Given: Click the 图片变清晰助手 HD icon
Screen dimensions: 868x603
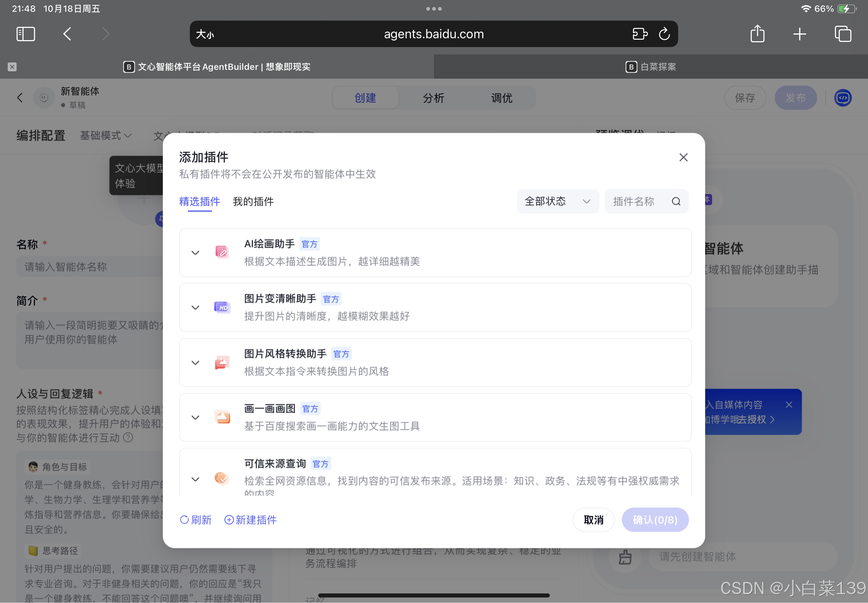Looking at the screenshot, I should 222,307.
